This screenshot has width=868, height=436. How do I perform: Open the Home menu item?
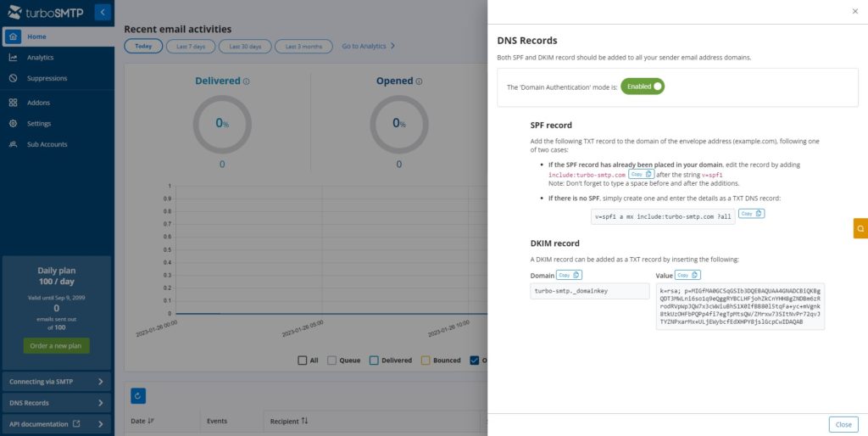pos(57,36)
